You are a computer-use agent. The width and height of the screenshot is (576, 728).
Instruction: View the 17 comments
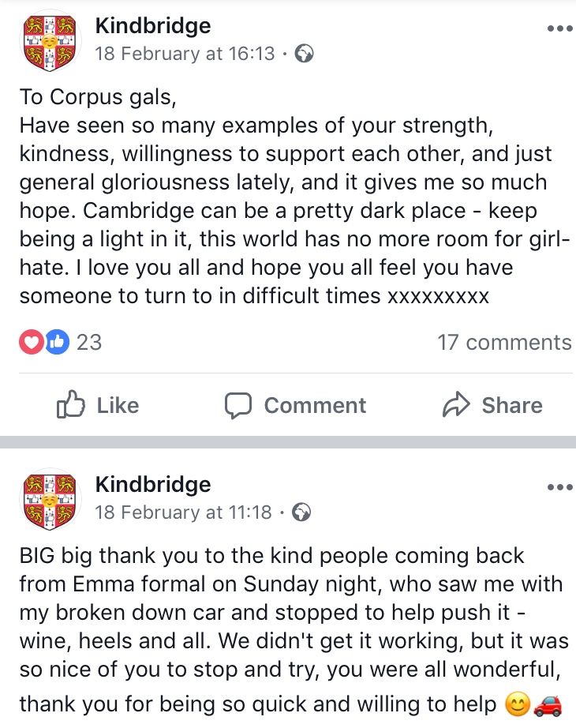pyautogui.click(x=504, y=342)
